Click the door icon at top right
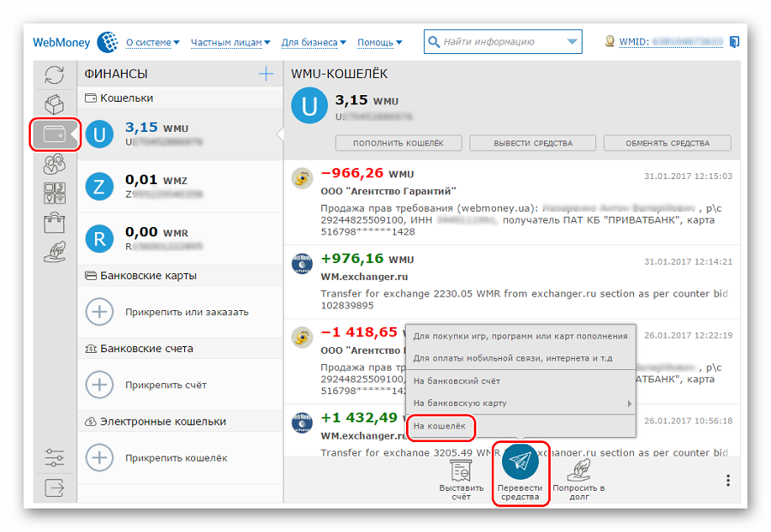Screen dimensions: 771x532 [734, 42]
